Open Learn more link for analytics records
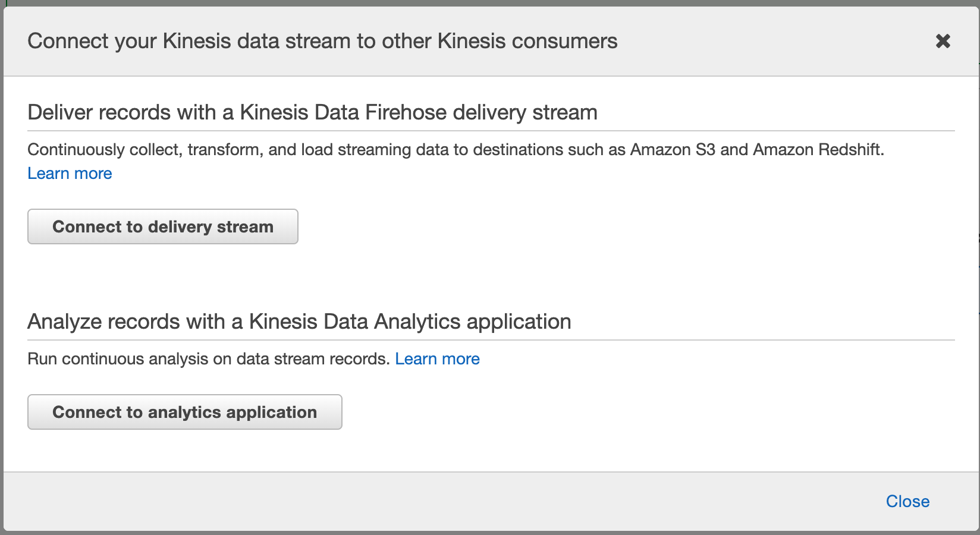Image resolution: width=980 pixels, height=535 pixels. pyautogui.click(x=437, y=359)
